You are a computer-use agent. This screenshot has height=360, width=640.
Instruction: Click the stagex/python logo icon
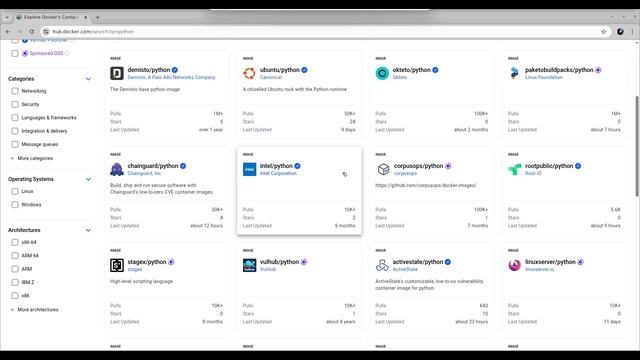117,265
